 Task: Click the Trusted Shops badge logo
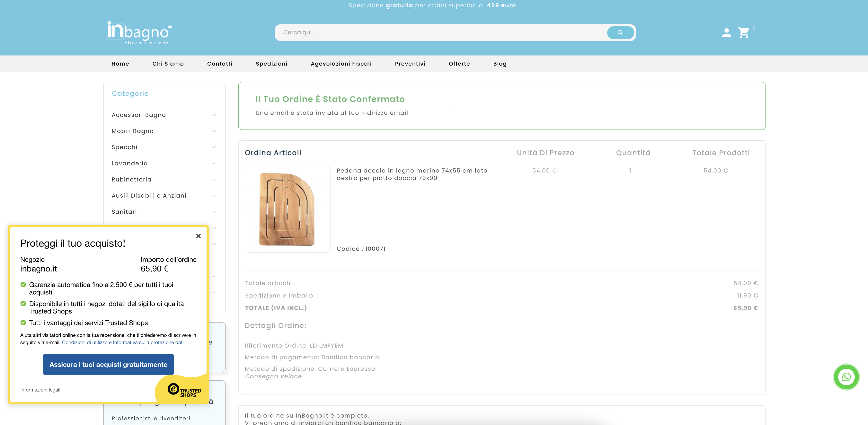(184, 390)
